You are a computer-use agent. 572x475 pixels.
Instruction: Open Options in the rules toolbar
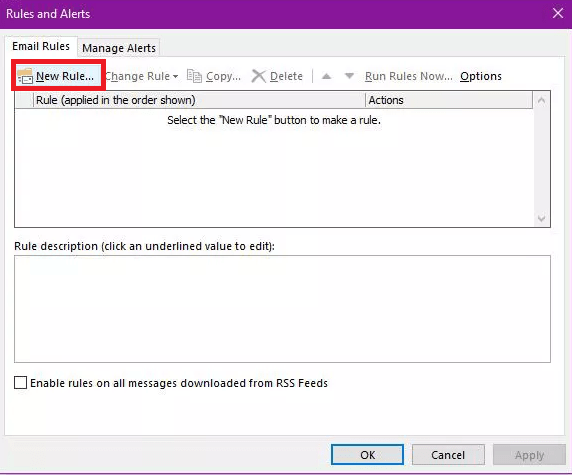(x=480, y=76)
